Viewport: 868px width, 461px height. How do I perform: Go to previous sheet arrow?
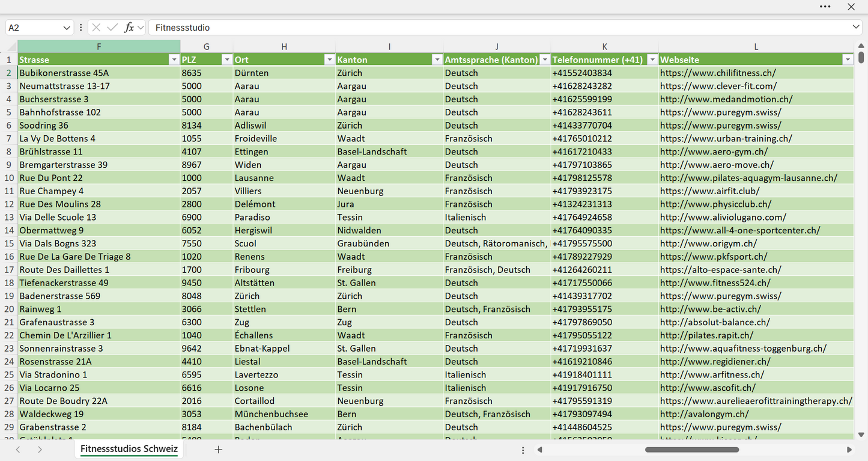click(x=18, y=450)
